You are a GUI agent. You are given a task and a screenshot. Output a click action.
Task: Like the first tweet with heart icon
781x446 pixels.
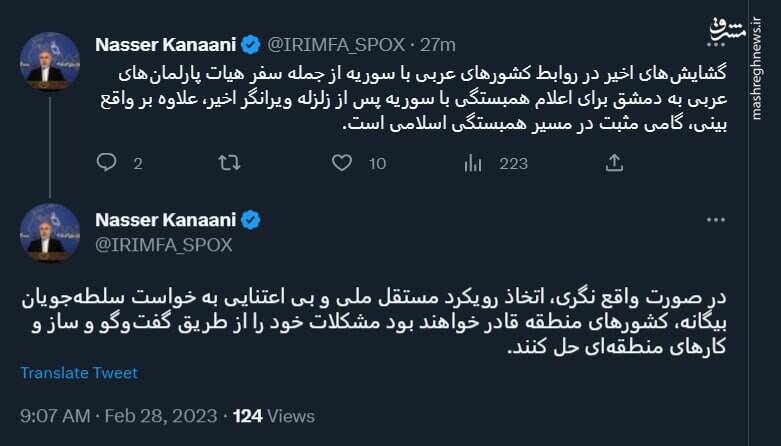coord(342,162)
